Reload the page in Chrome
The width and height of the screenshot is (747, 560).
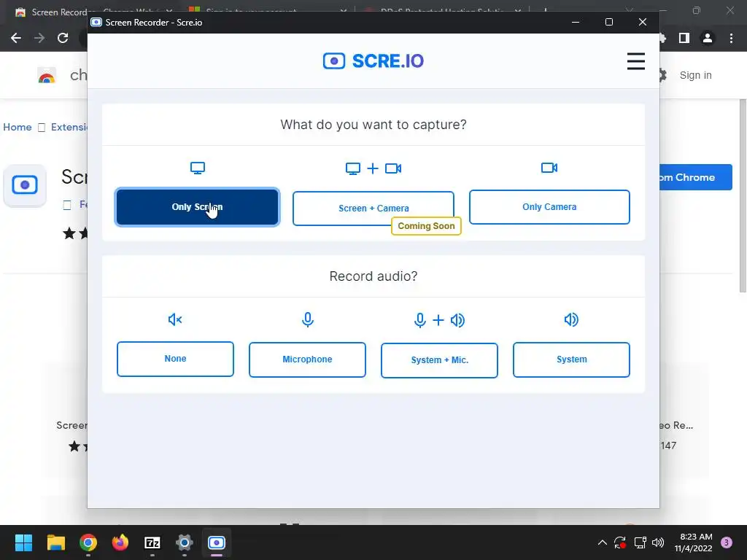click(x=63, y=38)
